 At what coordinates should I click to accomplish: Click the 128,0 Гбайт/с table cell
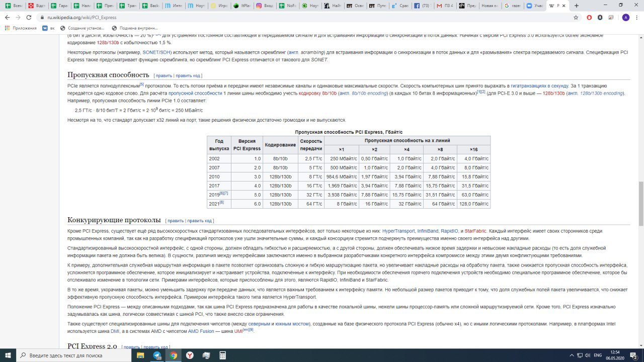coord(473,204)
